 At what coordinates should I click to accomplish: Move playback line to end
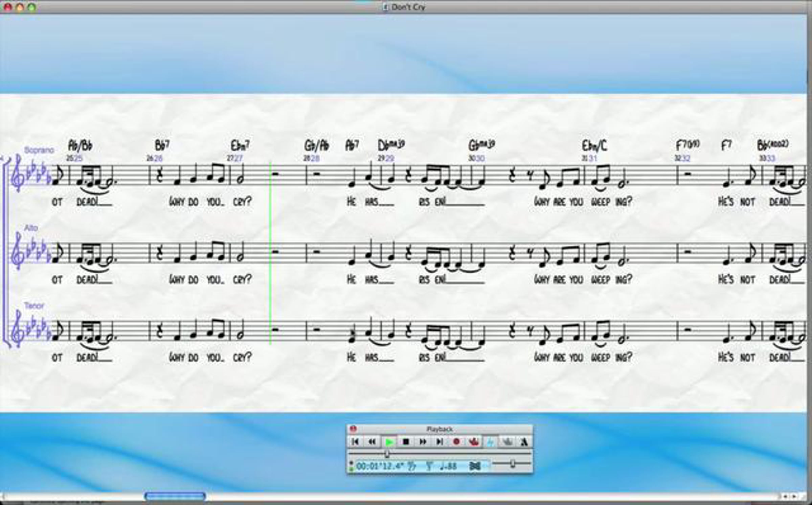point(439,442)
